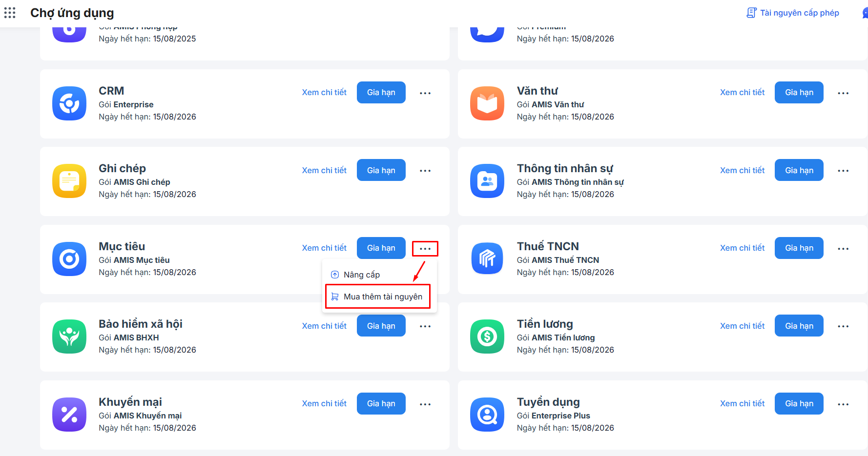Open Xem chi tiết for Tuyển dụng
The height and width of the screenshot is (456, 868).
tap(742, 403)
